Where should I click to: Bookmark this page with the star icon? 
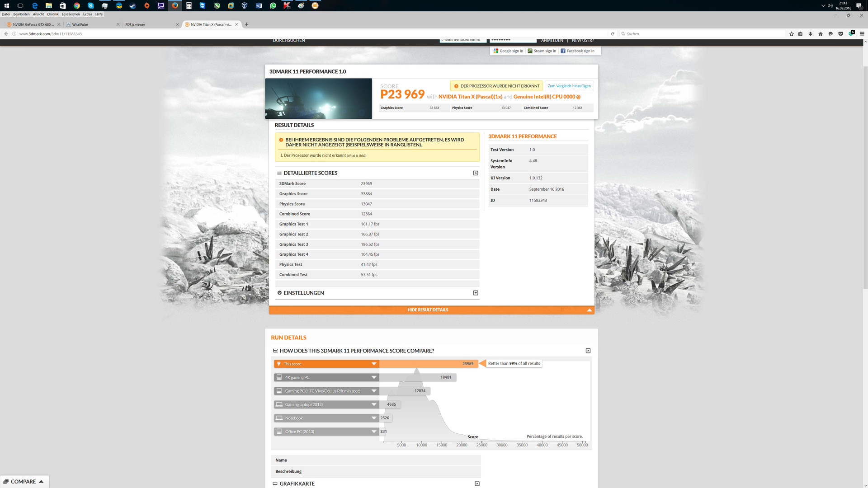(791, 34)
